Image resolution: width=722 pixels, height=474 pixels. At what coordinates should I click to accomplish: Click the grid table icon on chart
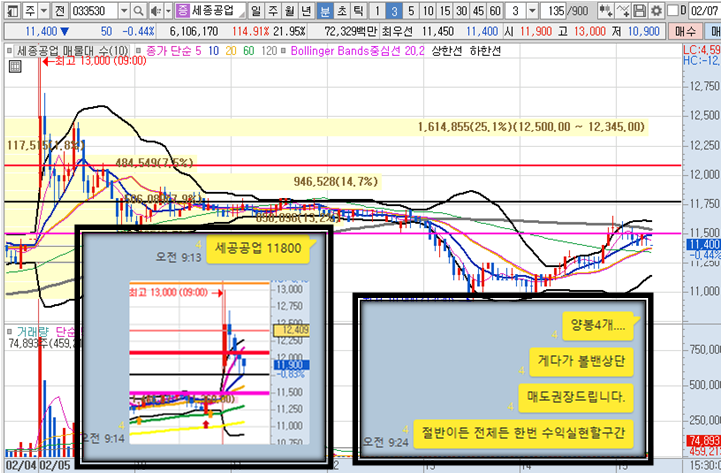[x=15, y=66]
